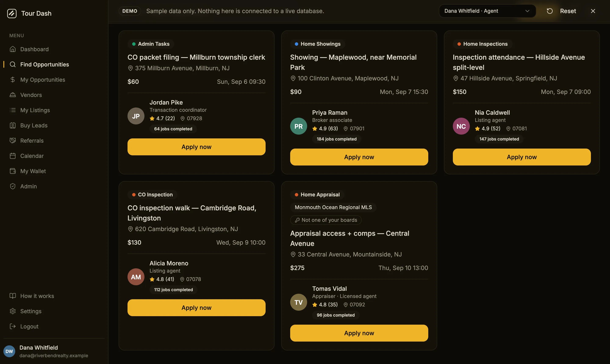Expand the Dana Whitfield · Agent dropdown

coord(487,11)
